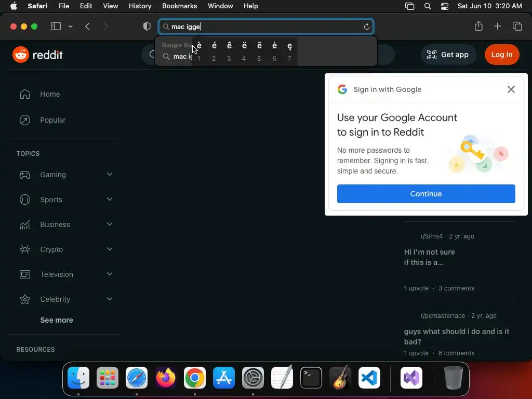Open Control Center in the menu bar
Viewport: 532px width, 399px height.
(445, 6)
